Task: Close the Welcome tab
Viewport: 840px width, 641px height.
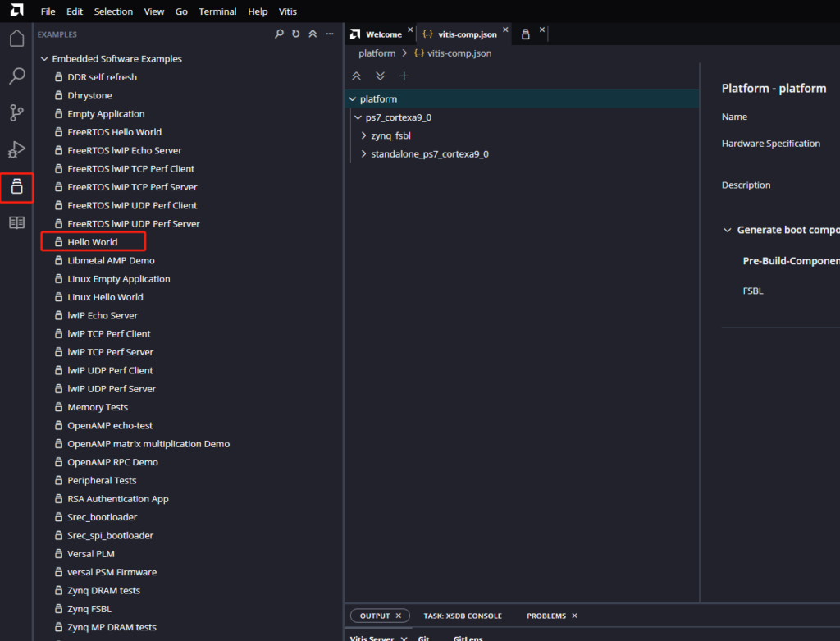Action: [410, 30]
